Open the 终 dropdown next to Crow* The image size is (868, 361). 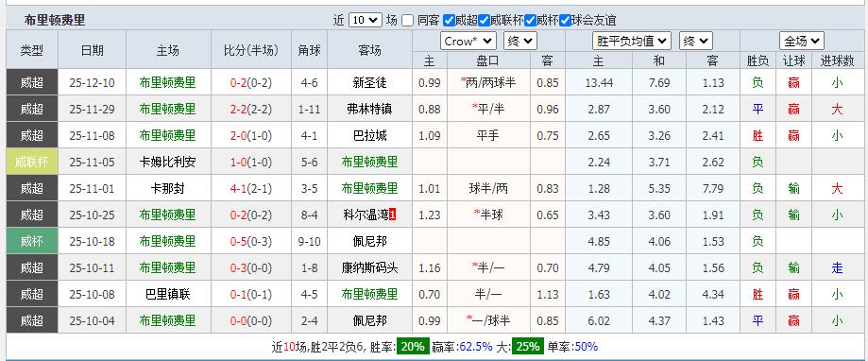click(x=520, y=41)
